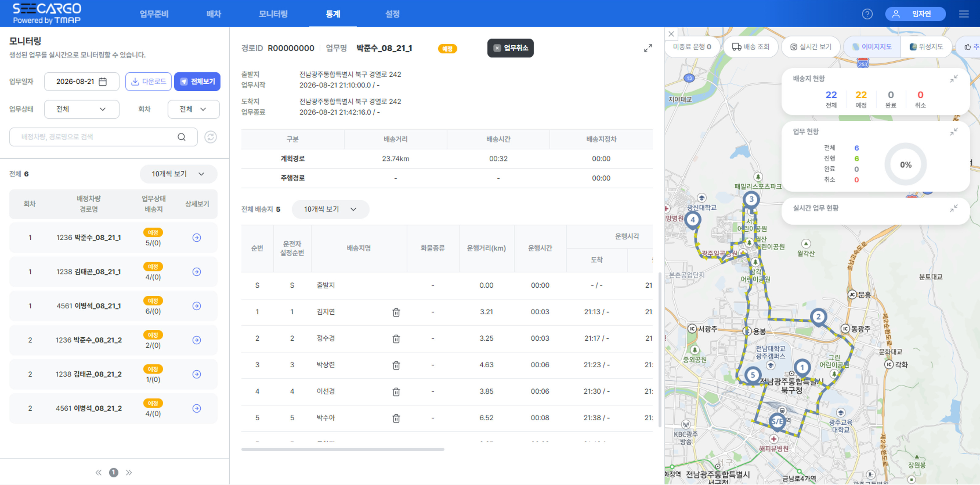Click map marker number 1
This screenshot has height=485, width=980.
(802, 368)
